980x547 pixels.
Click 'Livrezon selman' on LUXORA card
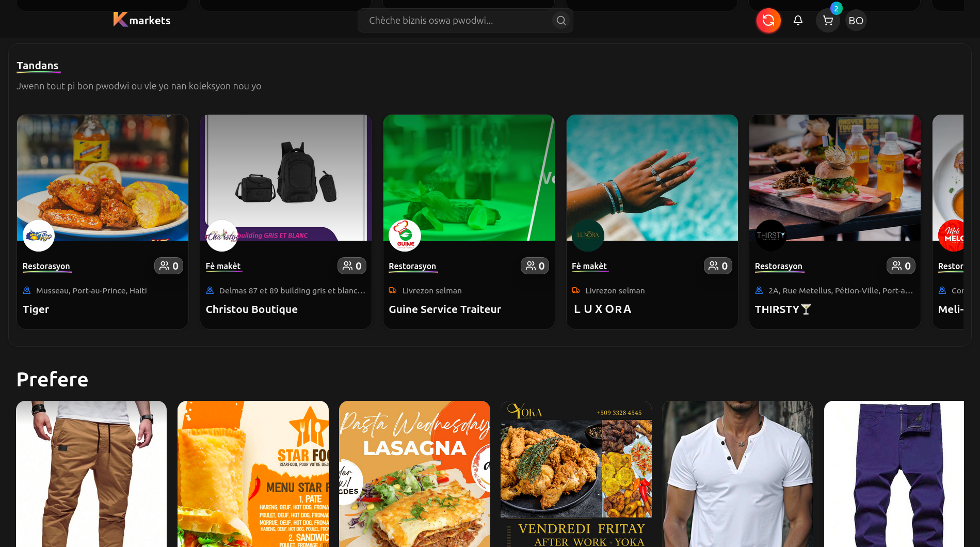615,291
